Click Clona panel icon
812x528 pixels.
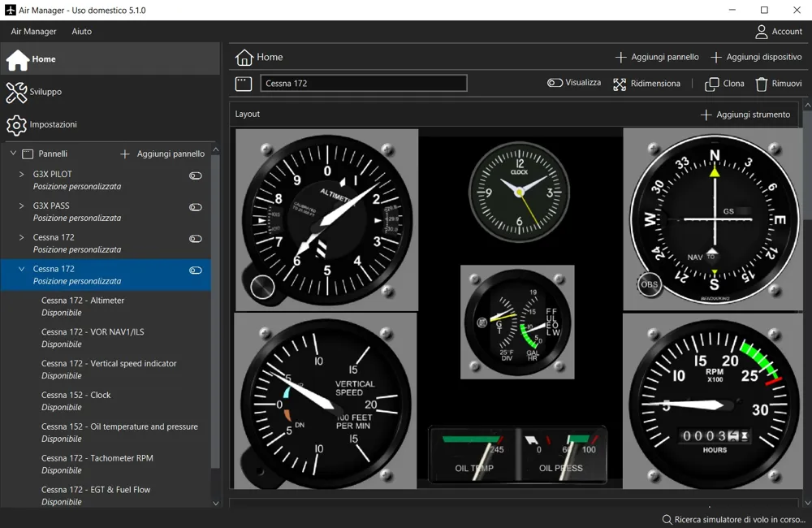[711, 84]
